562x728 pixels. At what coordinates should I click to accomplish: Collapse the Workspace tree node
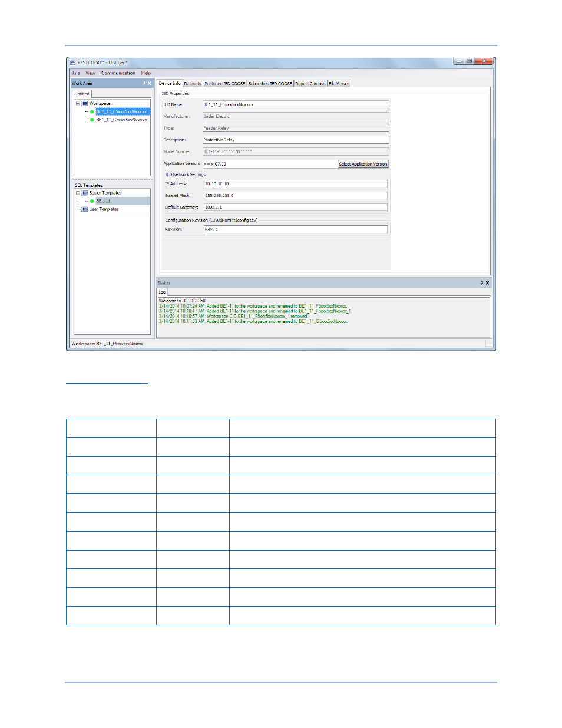click(78, 103)
